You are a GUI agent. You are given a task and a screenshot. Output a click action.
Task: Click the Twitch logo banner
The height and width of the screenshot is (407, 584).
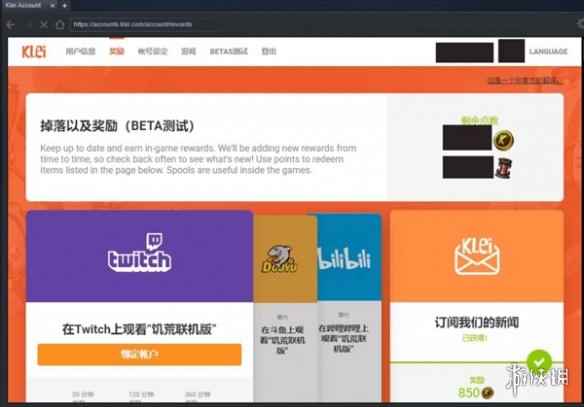[x=140, y=256]
